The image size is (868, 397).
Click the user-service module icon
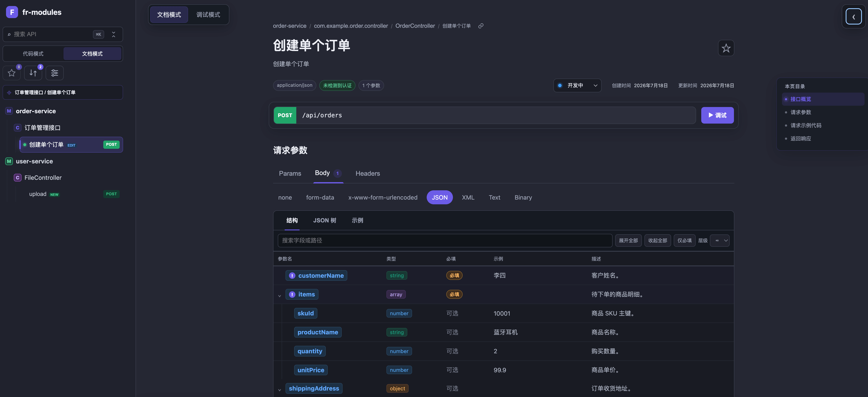pyautogui.click(x=9, y=161)
